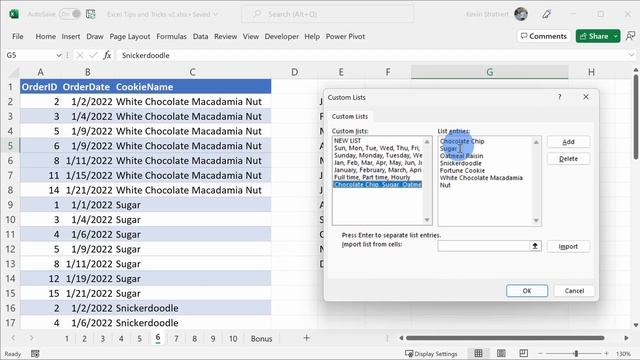The image size is (640, 360).
Task: Click the Add button
Action: (x=568, y=142)
